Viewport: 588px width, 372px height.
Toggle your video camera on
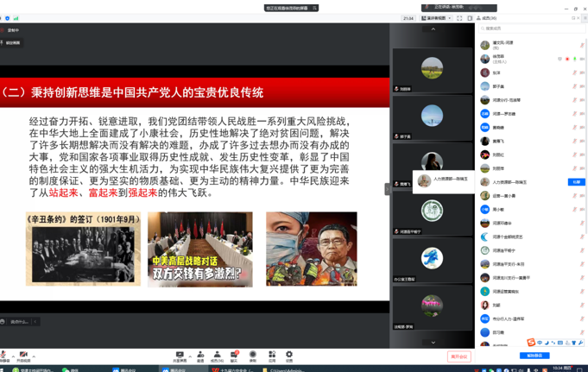point(23,355)
